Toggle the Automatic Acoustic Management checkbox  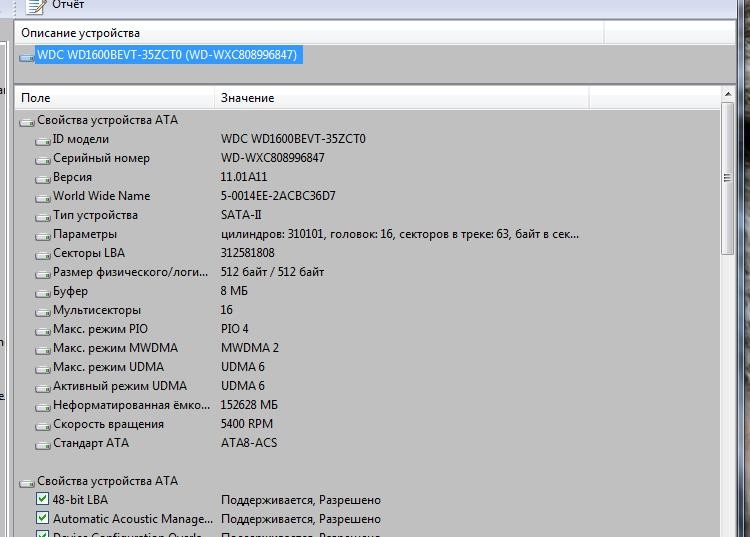click(42, 518)
